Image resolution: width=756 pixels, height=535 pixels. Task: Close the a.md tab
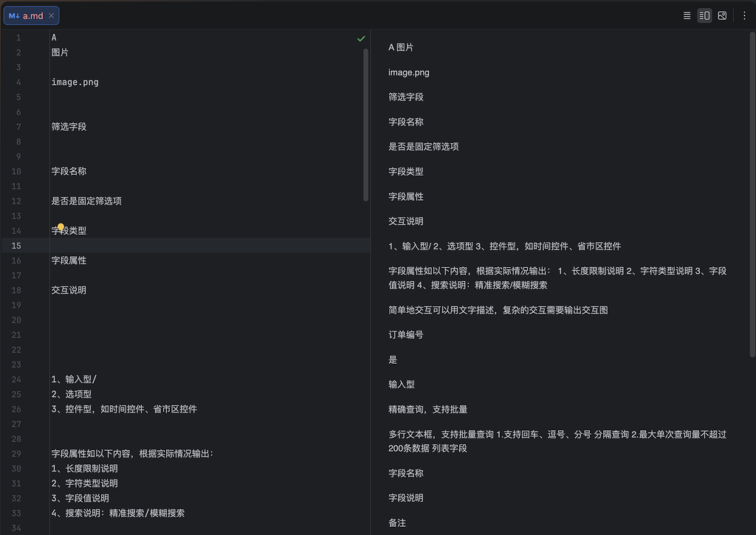(51, 16)
